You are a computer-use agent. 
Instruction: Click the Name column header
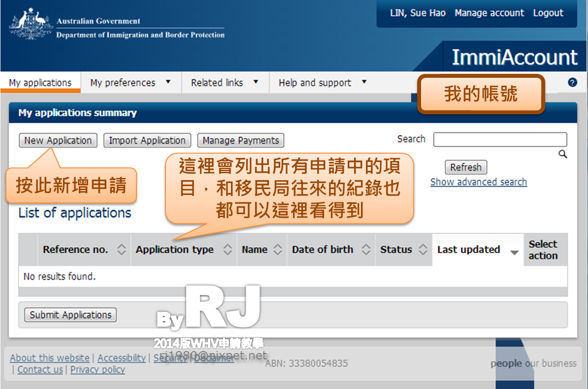coord(262,250)
